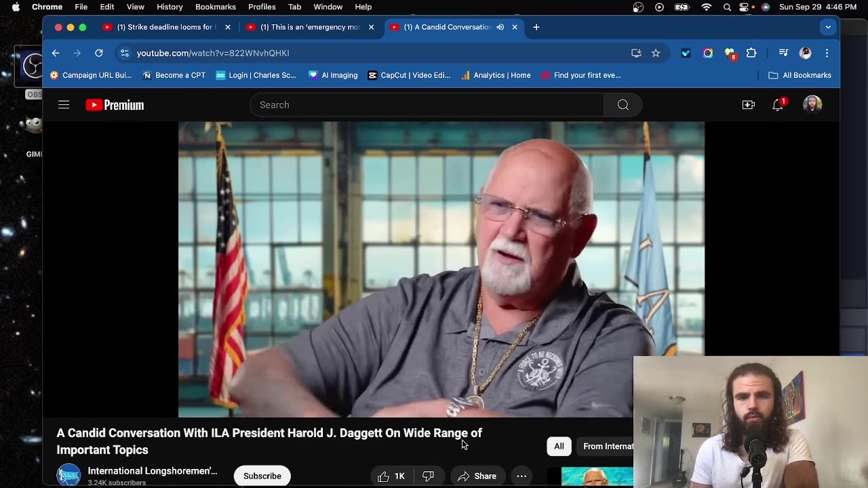Open Chrome application menu in menu bar
868x488 pixels.
tap(47, 7)
